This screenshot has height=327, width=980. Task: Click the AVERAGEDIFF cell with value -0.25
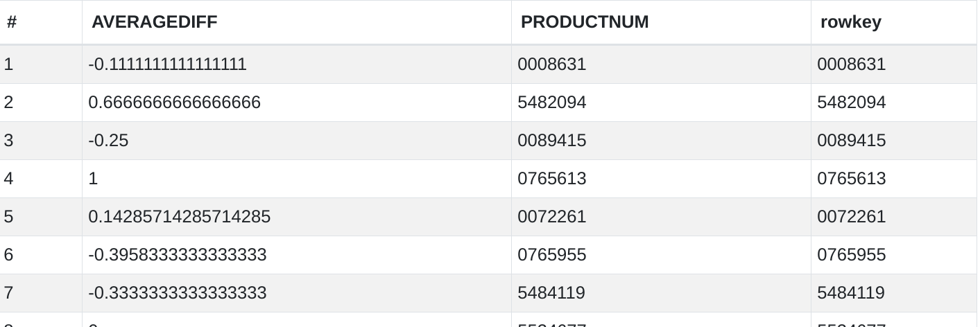coord(108,141)
